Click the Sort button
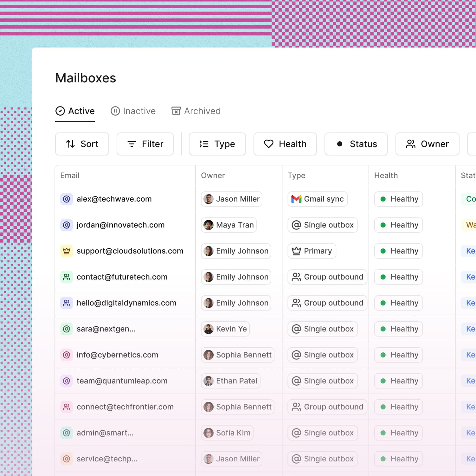Viewport: 476px width, 476px height. [82, 144]
